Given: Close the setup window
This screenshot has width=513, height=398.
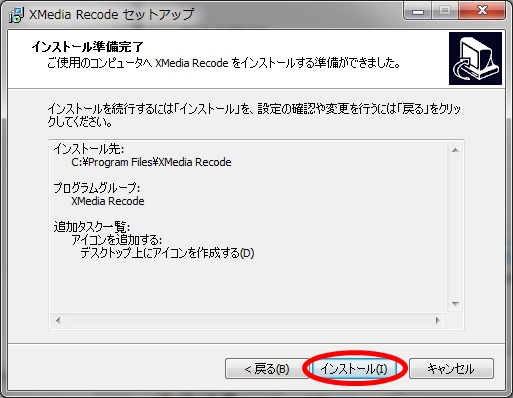Looking at the screenshot, I should tap(482, 11).
